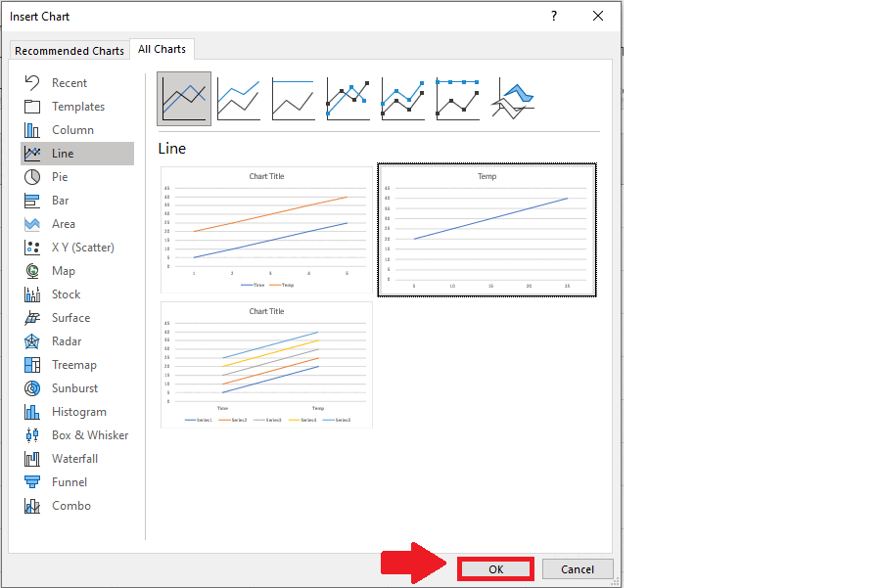Select the Radar chart category
Image resolution: width=881 pixels, height=588 pixels.
pos(66,341)
